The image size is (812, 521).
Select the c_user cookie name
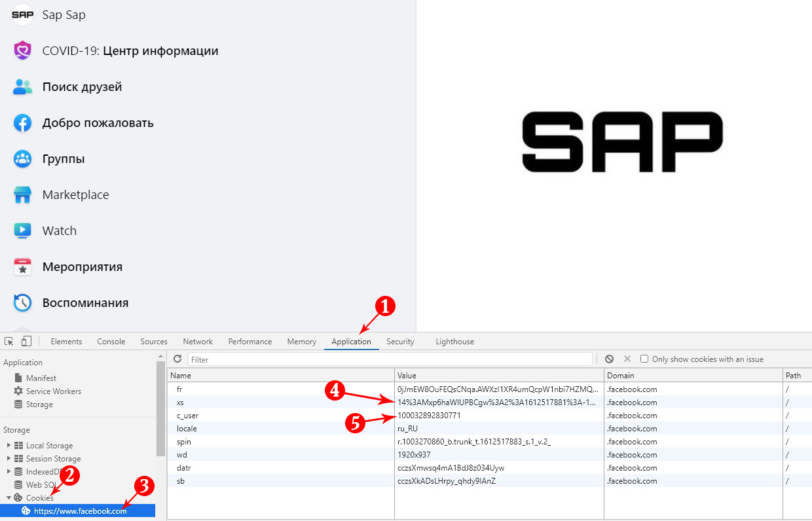tap(187, 415)
